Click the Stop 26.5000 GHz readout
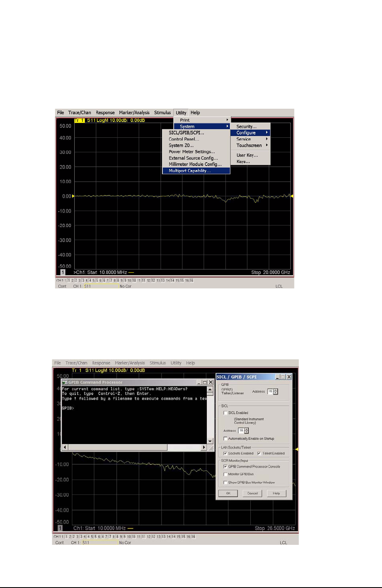 click(x=275, y=528)
